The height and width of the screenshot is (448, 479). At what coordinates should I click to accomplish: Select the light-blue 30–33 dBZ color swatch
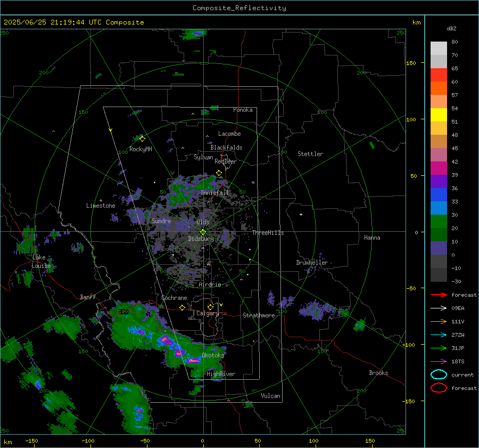click(x=439, y=208)
